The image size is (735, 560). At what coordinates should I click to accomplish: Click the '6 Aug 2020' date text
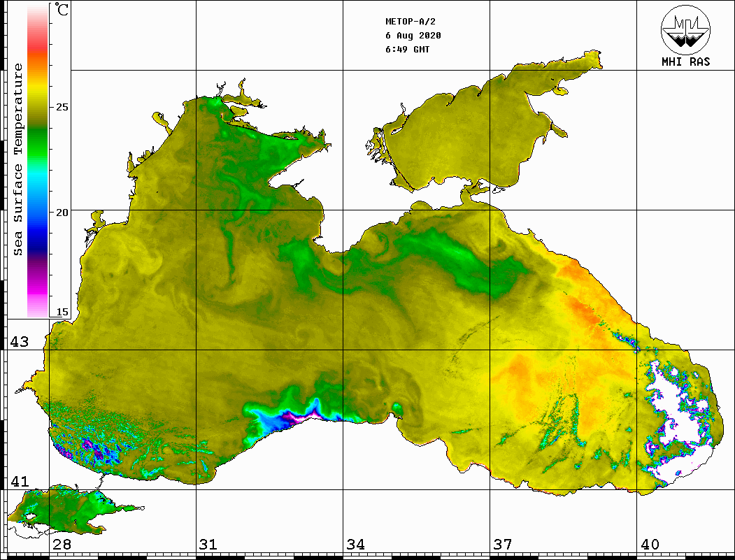pos(413,36)
